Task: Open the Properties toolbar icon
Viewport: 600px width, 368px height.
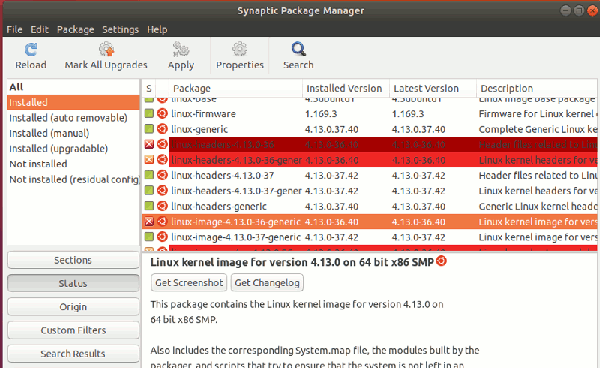Action: [x=240, y=49]
